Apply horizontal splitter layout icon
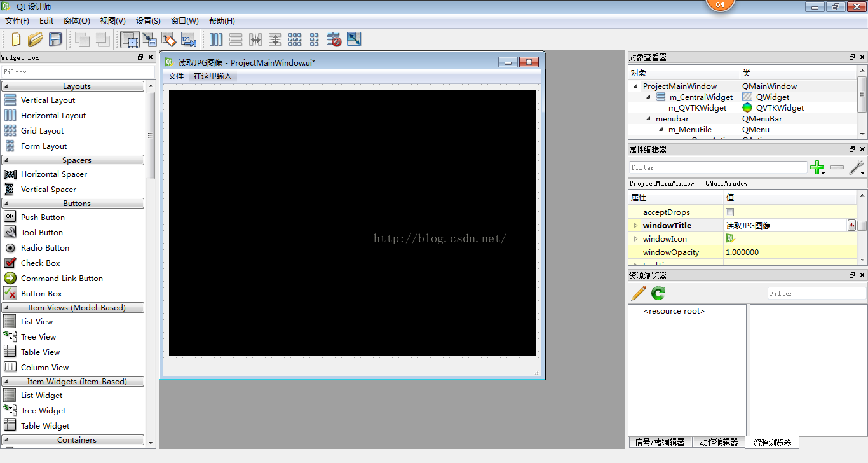Viewport: 868px width, 463px height. tap(255, 39)
